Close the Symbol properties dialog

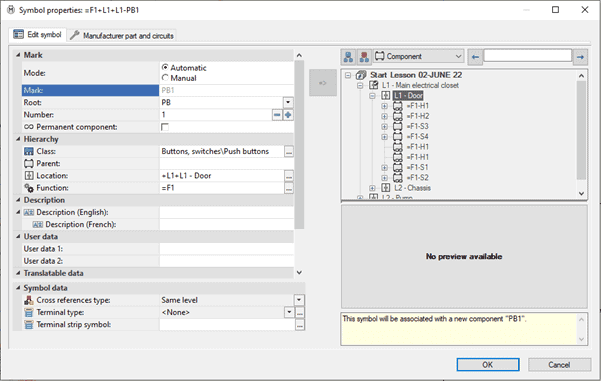point(585,10)
